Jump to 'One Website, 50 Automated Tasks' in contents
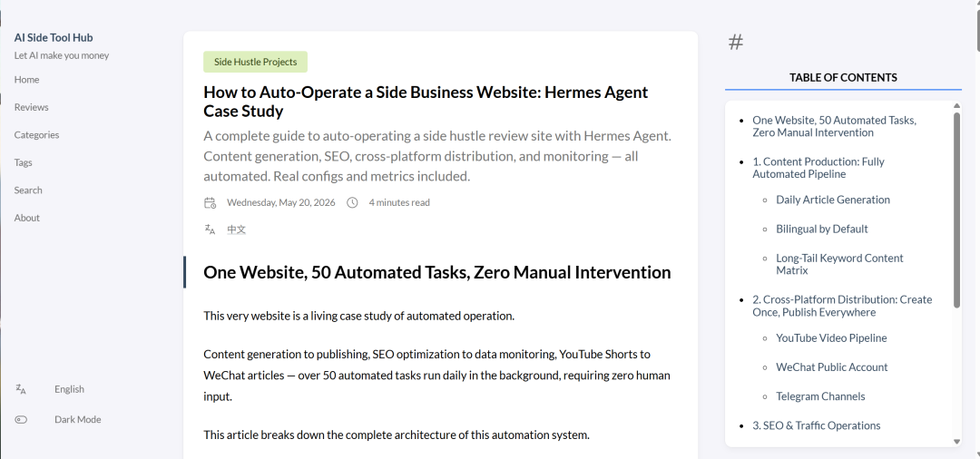The width and height of the screenshot is (980, 459). coord(835,126)
